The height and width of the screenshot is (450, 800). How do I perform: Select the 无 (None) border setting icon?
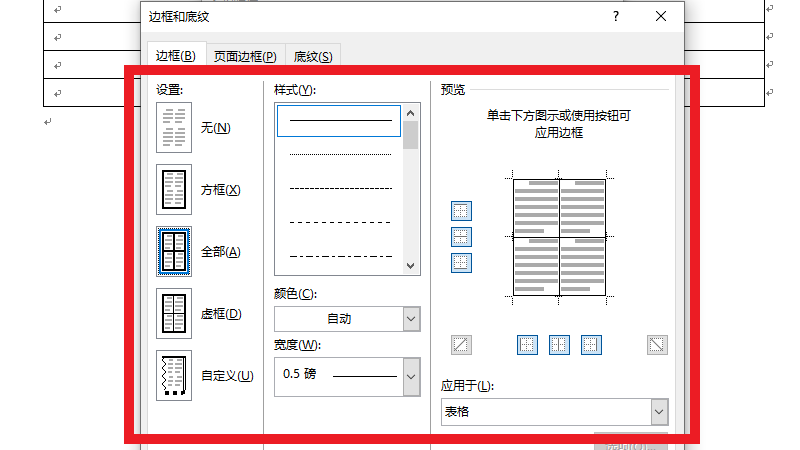(x=175, y=128)
